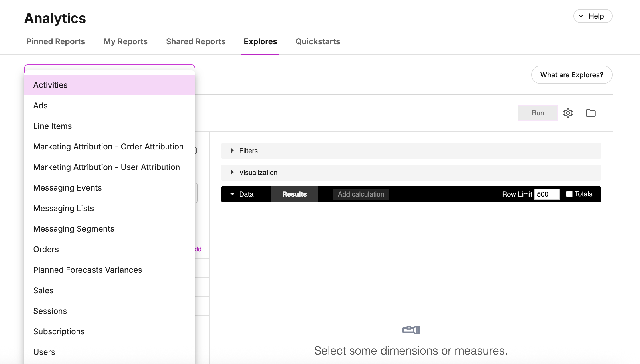Collapse the Data section arrow
The image size is (640, 364).
click(232, 194)
